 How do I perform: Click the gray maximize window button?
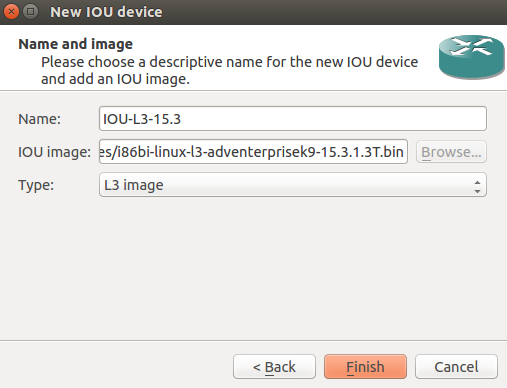click(x=30, y=12)
